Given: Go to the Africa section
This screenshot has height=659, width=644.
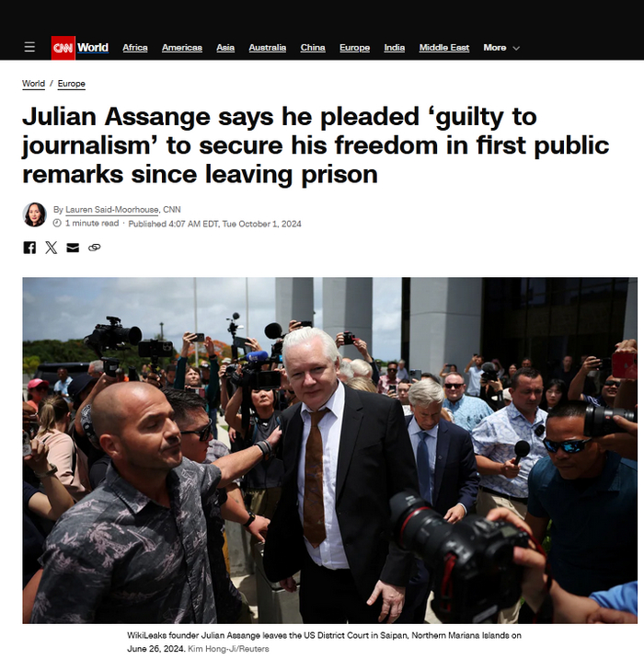Looking at the screenshot, I should (135, 48).
